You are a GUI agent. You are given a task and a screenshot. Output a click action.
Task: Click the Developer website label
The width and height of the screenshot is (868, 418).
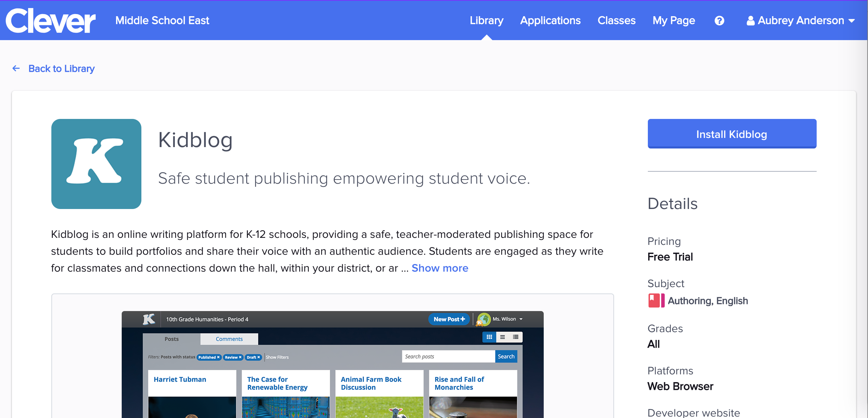click(694, 412)
